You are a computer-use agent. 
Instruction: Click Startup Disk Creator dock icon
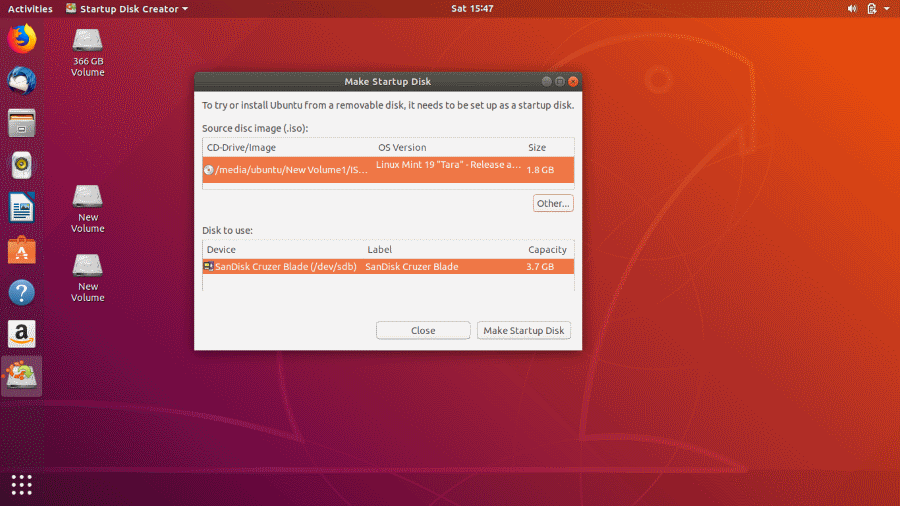click(x=22, y=376)
